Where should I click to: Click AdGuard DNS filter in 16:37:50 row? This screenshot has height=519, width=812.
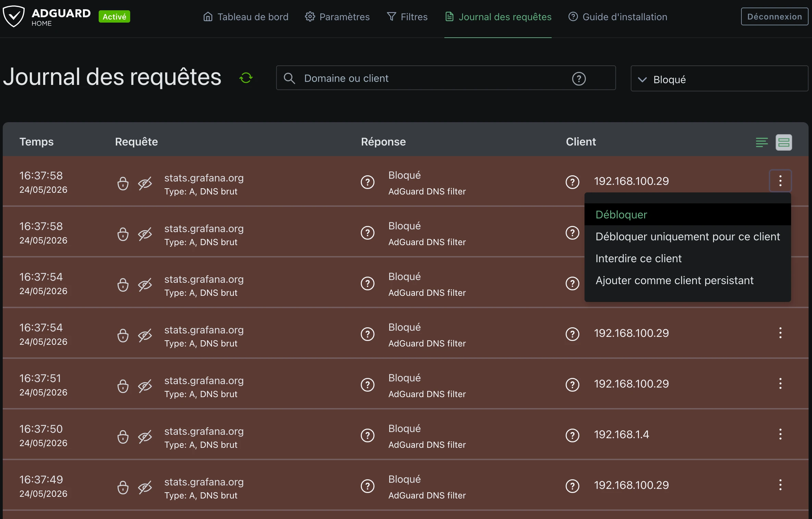(x=427, y=444)
